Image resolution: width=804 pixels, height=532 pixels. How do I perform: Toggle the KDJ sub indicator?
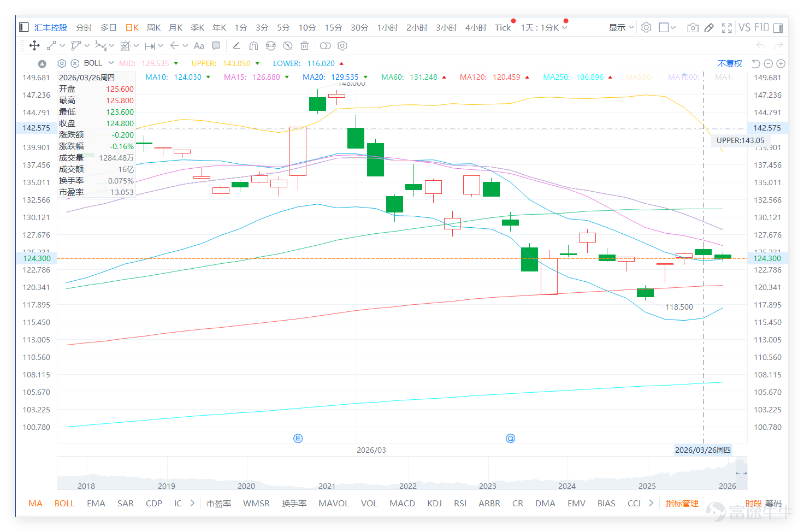click(x=434, y=503)
